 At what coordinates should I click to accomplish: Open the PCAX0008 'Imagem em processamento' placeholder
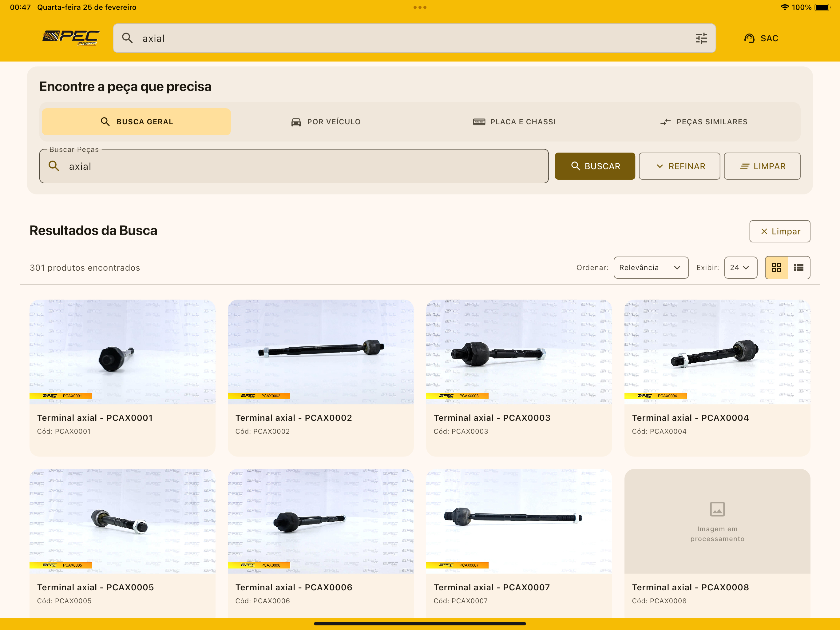pyautogui.click(x=717, y=521)
